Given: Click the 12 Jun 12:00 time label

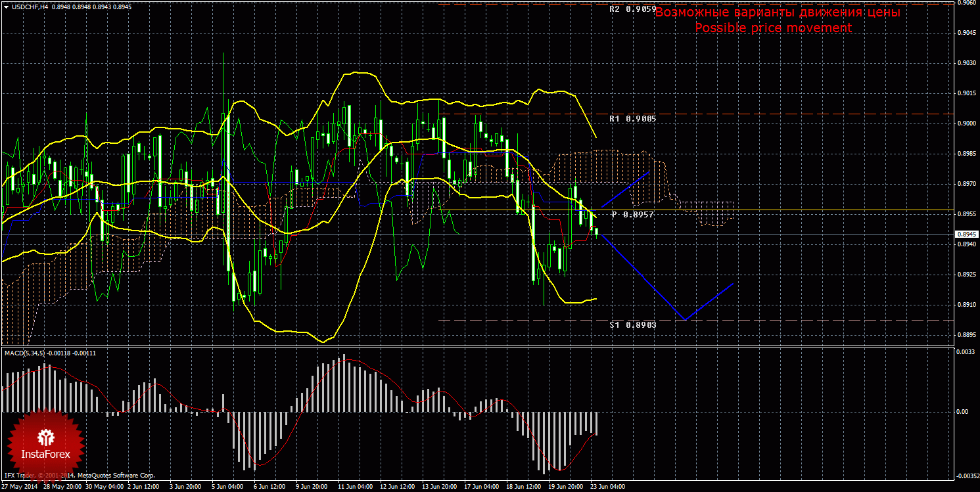Looking at the screenshot, I should point(398,487).
